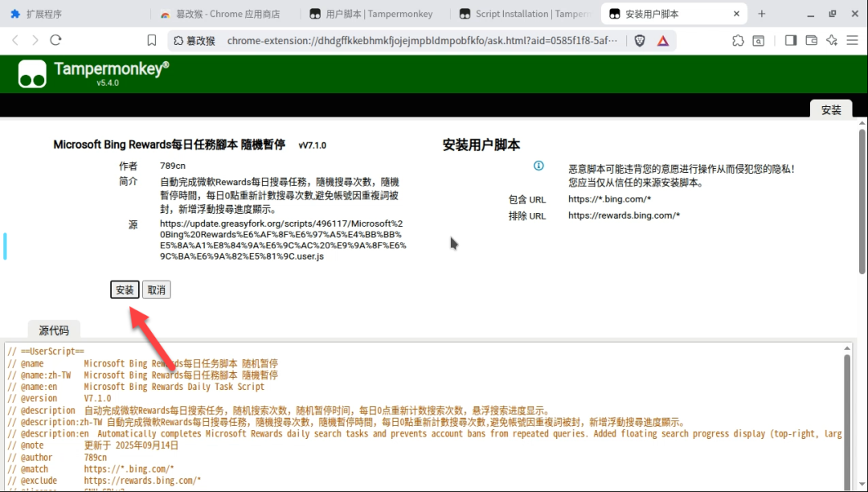The height and width of the screenshot is (492, 868).
Task: Click the source code pane scrollbar thumb
Action: (847, 420)
